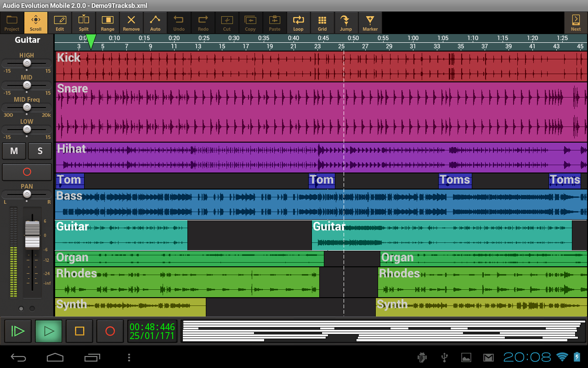Select the second Tom clip

(322, 180)
